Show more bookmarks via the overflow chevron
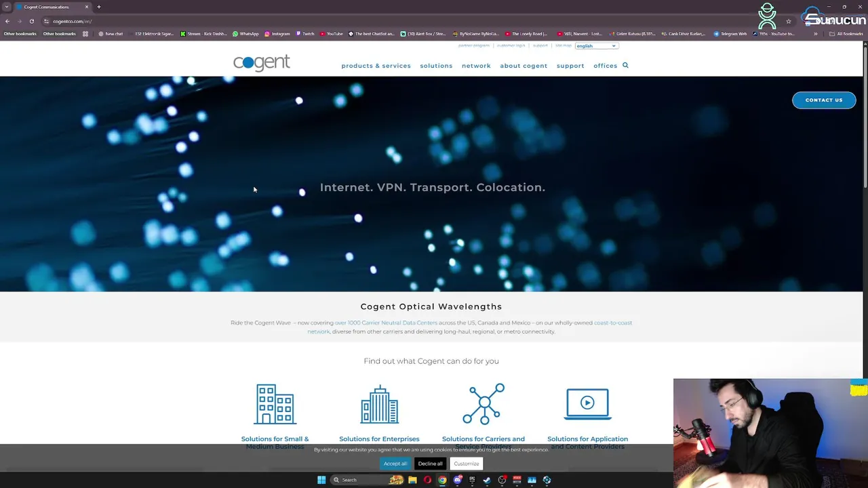This screenshot has width=868, height=488. [816, 34]
